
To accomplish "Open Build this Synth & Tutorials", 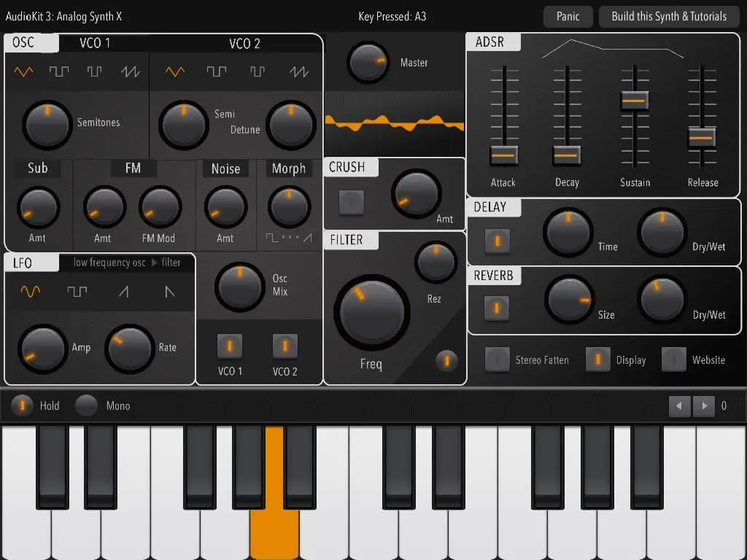I will pyautogui.click(x=669, y=17).
